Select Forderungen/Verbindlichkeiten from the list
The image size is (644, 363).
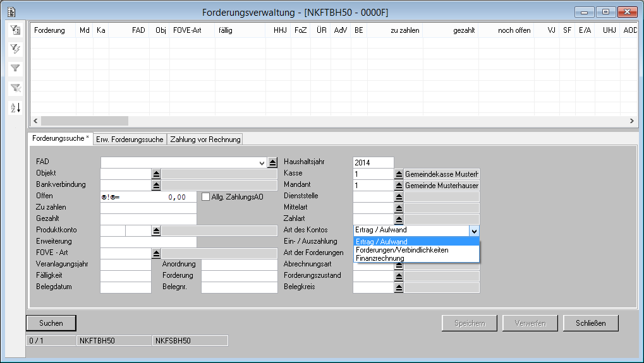402,250
